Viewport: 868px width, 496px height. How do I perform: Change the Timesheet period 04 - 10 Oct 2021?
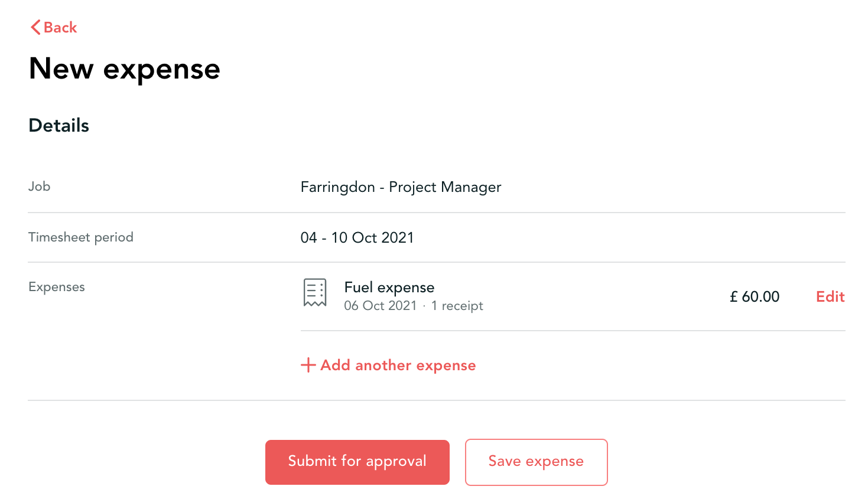[357, 237]
